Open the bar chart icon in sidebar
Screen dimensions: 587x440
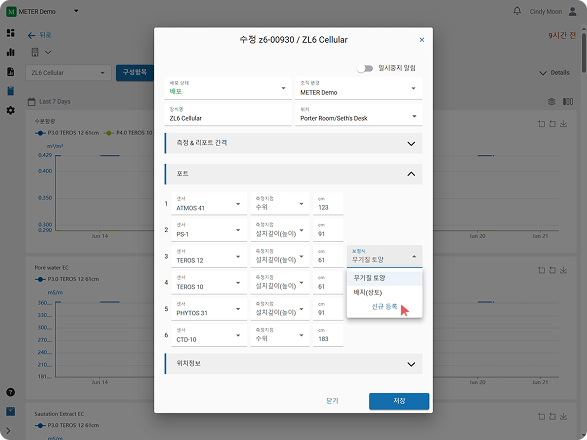(10, 52)
